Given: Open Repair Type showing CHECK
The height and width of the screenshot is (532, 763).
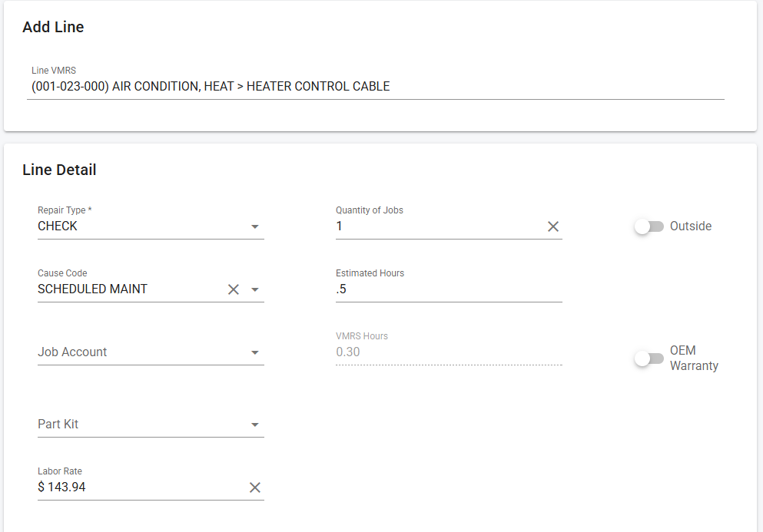Looking at the screenshot, I should (x=138, y=226).
